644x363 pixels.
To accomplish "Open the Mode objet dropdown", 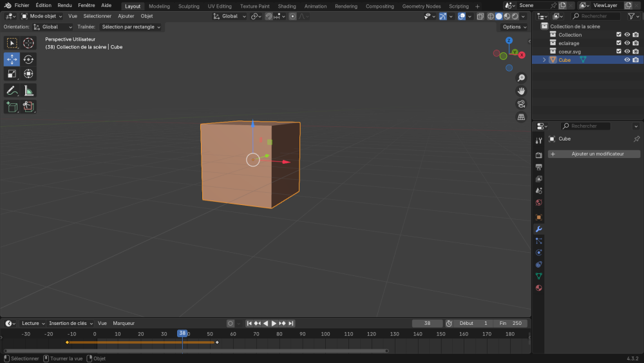I will pyautogui.click(x=41, y=16).
